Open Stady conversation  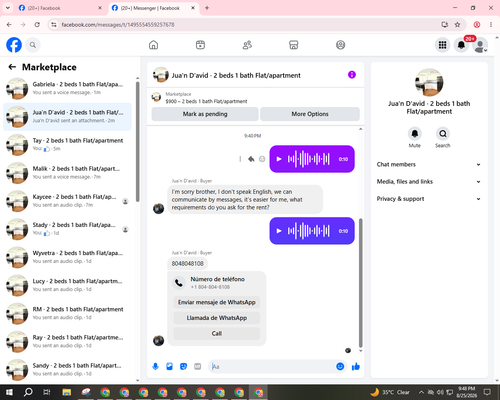[x=67, y=229]
